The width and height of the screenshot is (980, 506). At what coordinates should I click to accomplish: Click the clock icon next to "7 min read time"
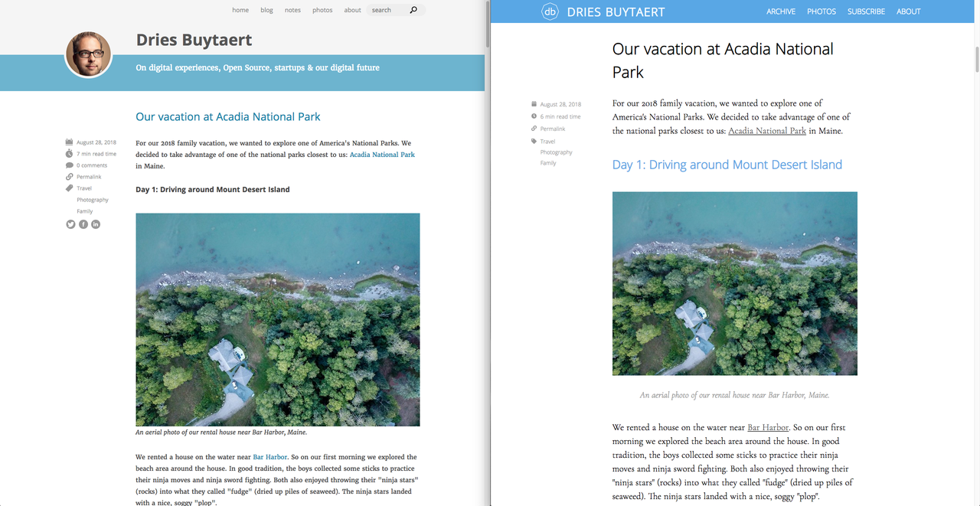68,152
